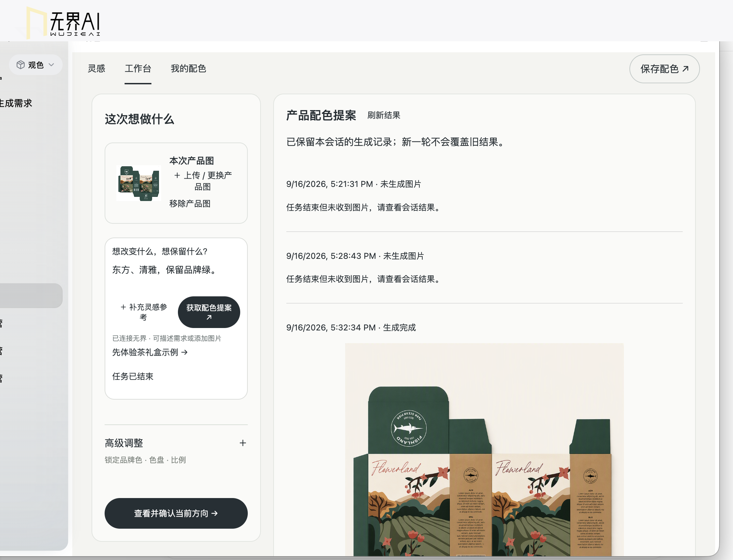
Task: Switch to the 灵感 tab
Action: tap(96, 68)
